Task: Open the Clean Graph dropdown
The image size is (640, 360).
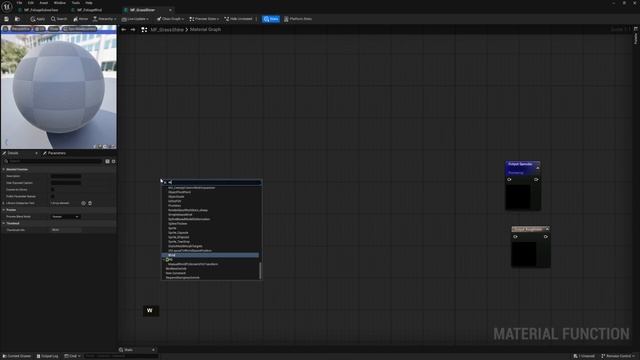Action: click(x=170, y=19)
